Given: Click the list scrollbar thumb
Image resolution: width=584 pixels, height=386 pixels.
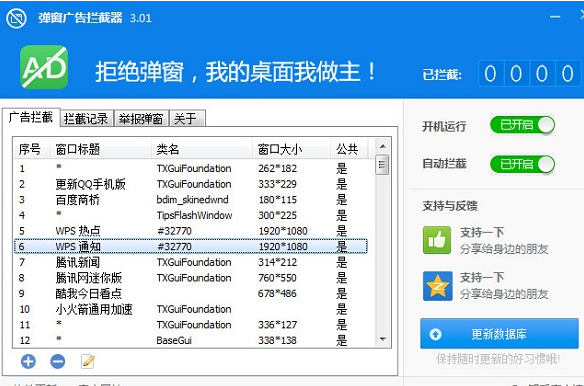Looking at the screenshot, I should coord(383,165).
